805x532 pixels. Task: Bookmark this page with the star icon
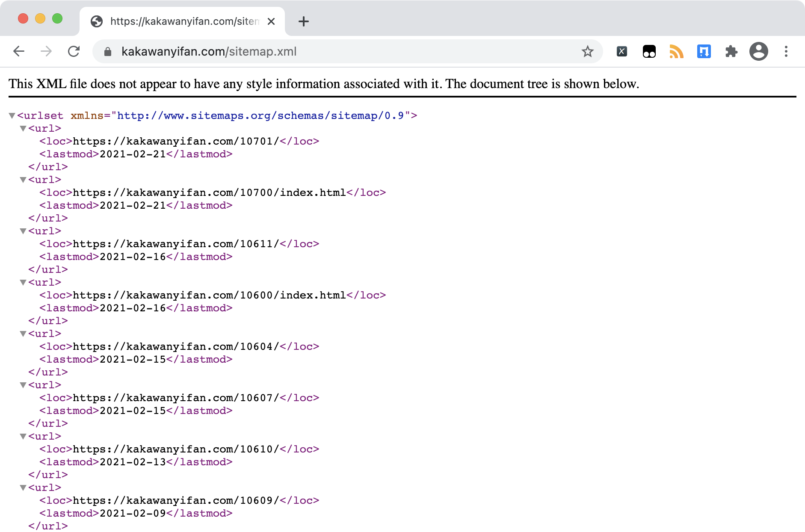click(x=588, y=51)
